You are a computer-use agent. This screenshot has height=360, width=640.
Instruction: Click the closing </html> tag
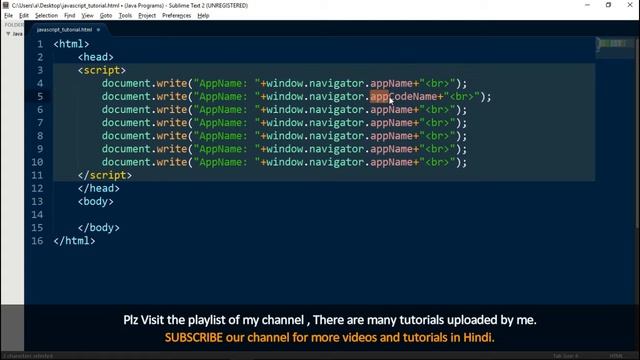tap(74, 241)
